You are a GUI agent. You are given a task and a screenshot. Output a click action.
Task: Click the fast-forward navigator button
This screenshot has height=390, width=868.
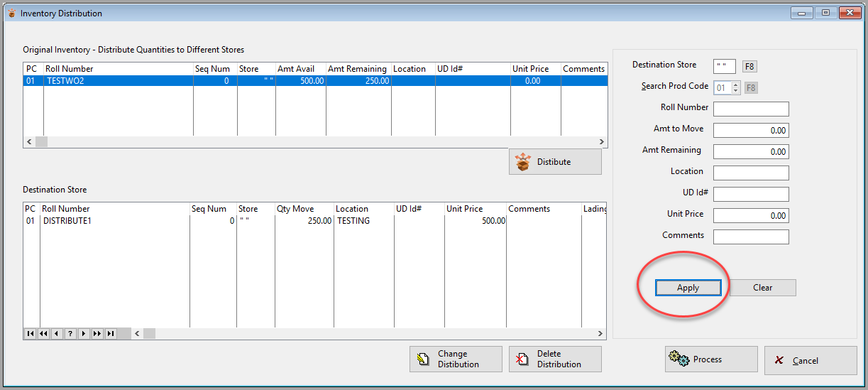[97, 333]
